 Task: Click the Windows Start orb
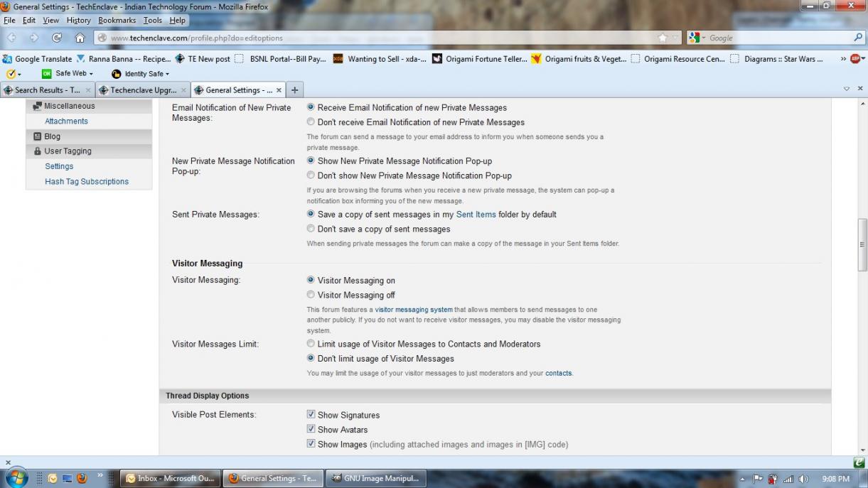point(16,477)
